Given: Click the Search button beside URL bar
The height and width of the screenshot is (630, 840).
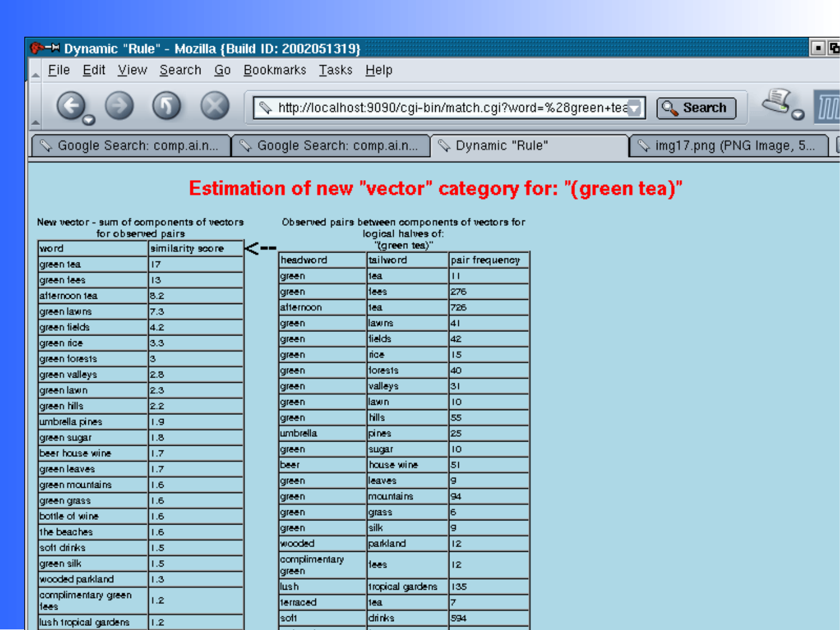Looking at the screenshot, I should (x=696, y=108).
